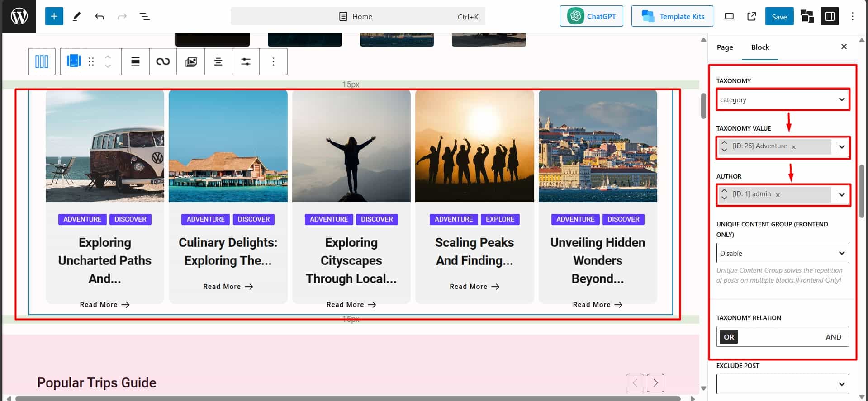The height and width of the screenshot is (401, 868).
Task: Set taxonomy relation to OR
Action: 729,337
